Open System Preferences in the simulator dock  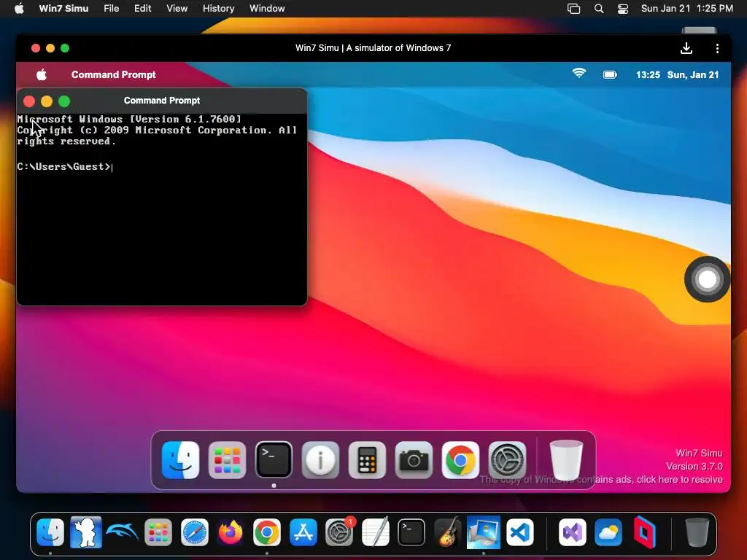pyautogui.click(x=507, y=460)
